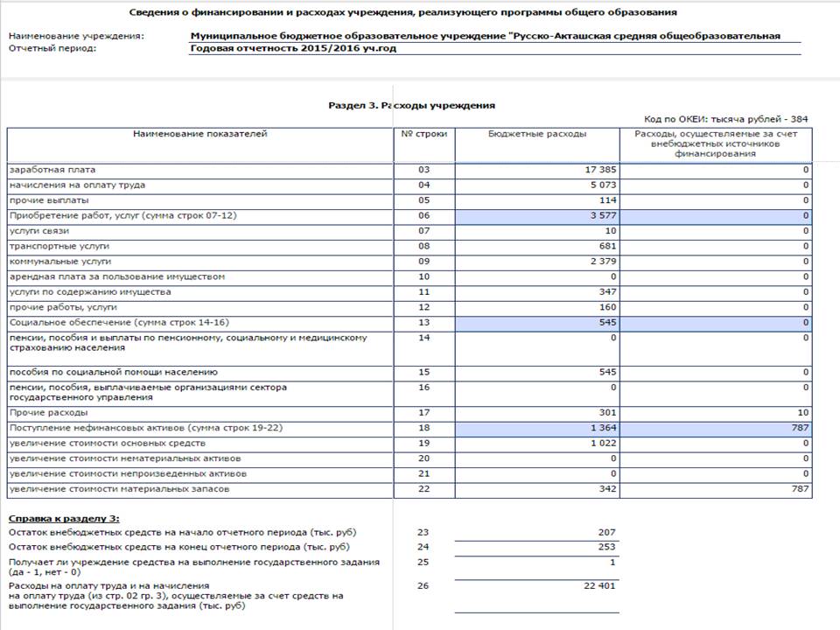This screenshot has width=840, height=630.
Task: Click highlighted budget total 1 364 in row 18
Action: 536,429
